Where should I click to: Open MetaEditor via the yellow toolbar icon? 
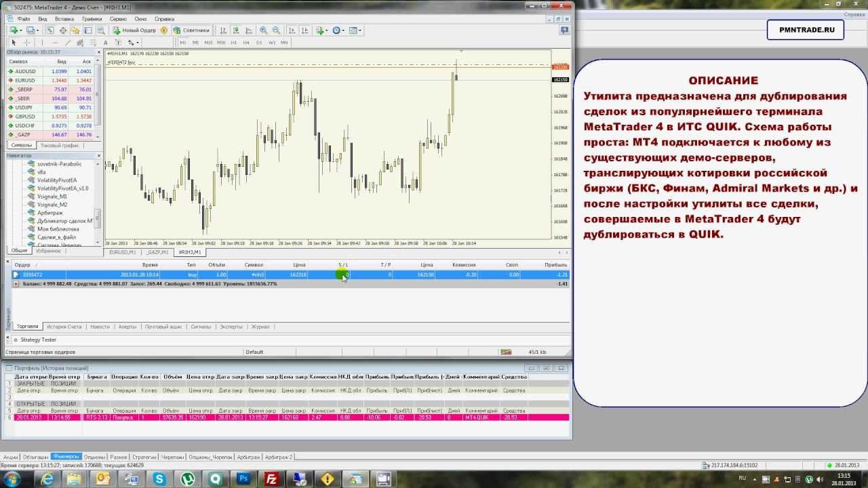[x=164, y=30]
